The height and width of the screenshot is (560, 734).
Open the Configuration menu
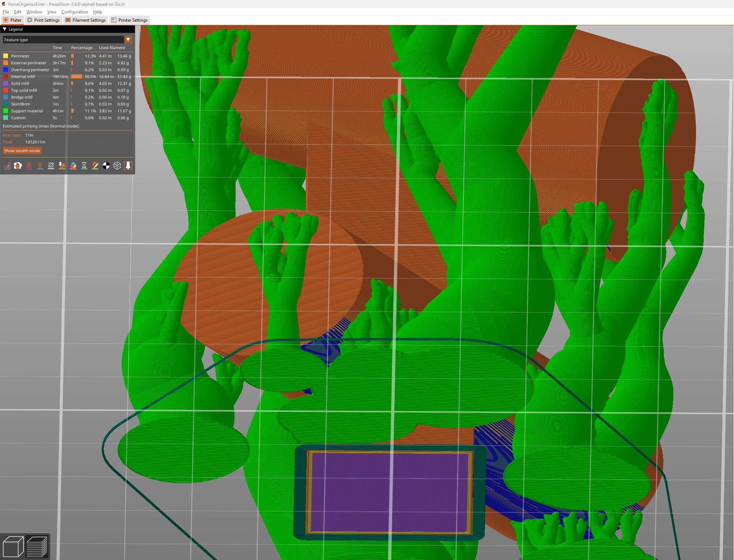(x=74, y=12)
